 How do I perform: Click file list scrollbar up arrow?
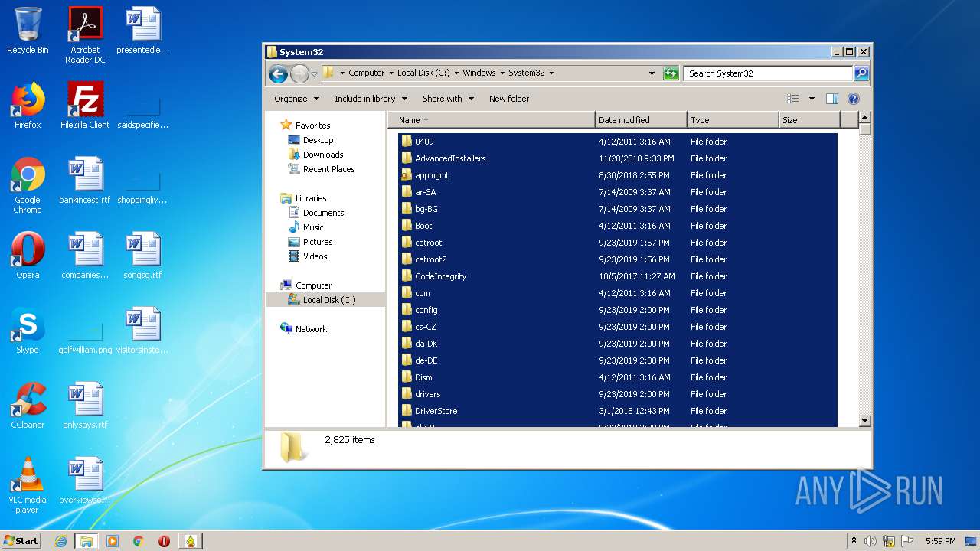click(864, 118)
